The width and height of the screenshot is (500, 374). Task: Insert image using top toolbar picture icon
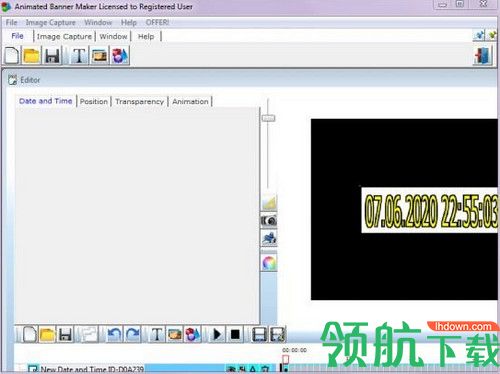pyautogui.click(x=99, y=55)
